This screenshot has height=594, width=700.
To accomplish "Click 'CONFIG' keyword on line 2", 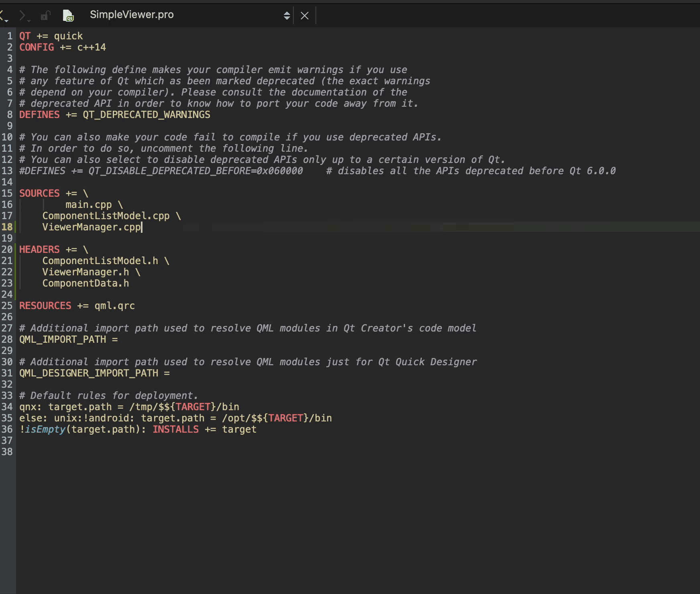I will coord(37,47).
